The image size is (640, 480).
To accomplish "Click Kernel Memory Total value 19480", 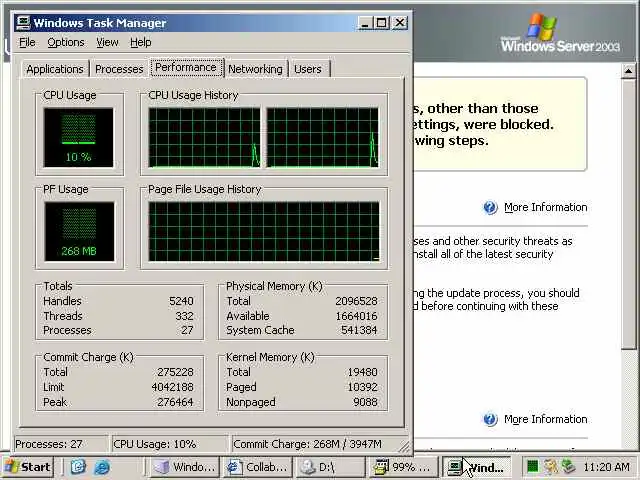I will (x=362, y=372).
